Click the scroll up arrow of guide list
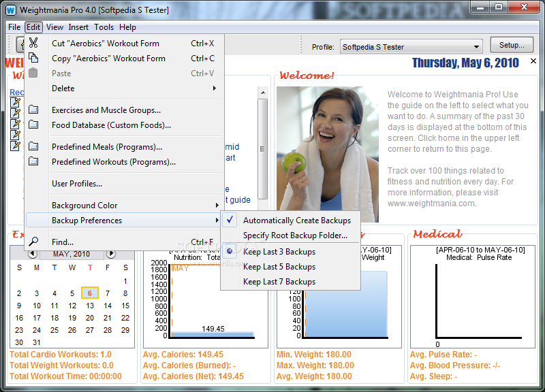 (x=263, y=93)
